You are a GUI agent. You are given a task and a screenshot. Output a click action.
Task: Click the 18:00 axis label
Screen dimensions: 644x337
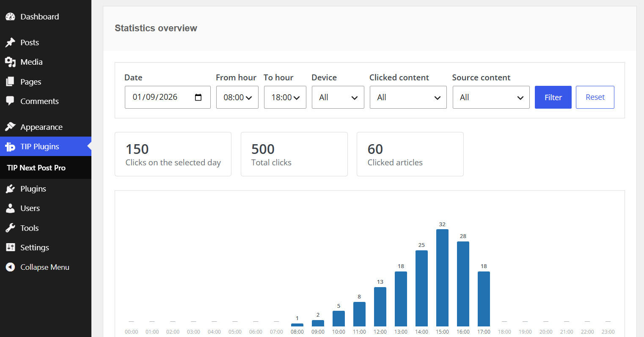pos(504,332)
